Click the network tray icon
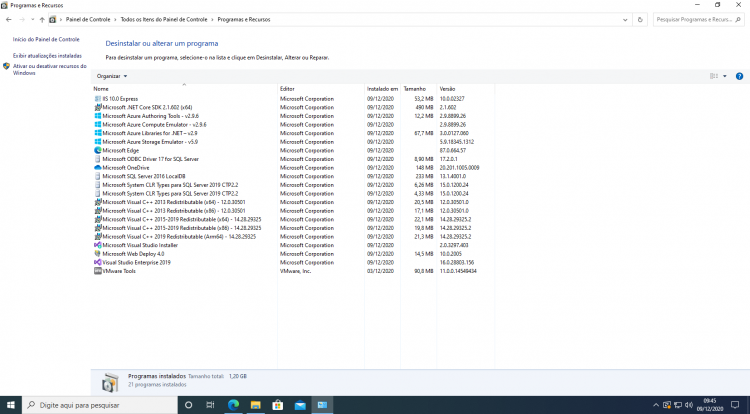The image size is (750, 414). point(678,405)
